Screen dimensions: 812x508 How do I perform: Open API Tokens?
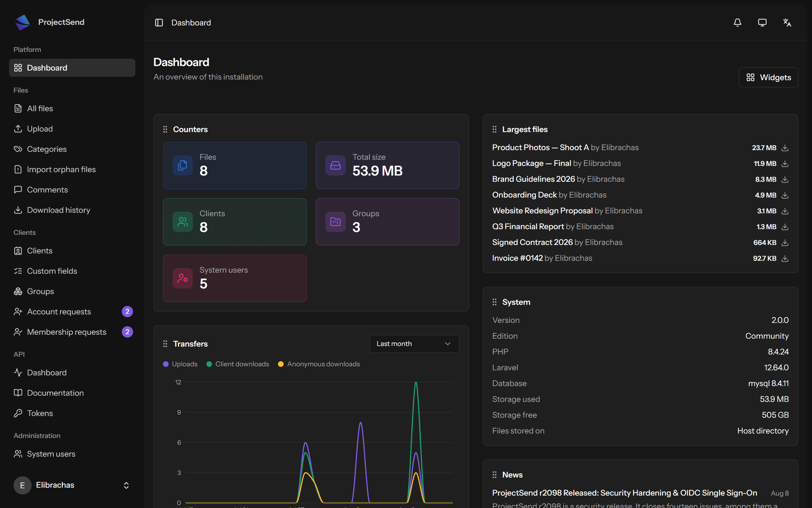click(x=72, y=413)
